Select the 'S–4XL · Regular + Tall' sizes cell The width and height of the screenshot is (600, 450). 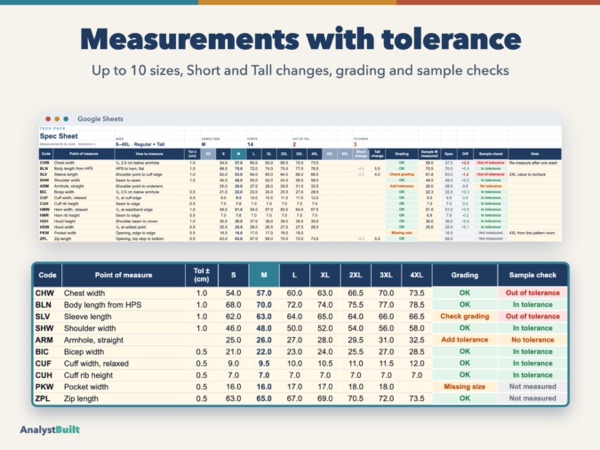pyautogui.click(x=140, y=144)
